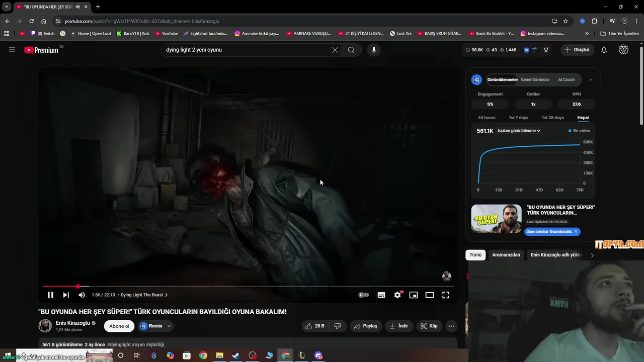Open toplam görüntülenme dropdown

519,131
